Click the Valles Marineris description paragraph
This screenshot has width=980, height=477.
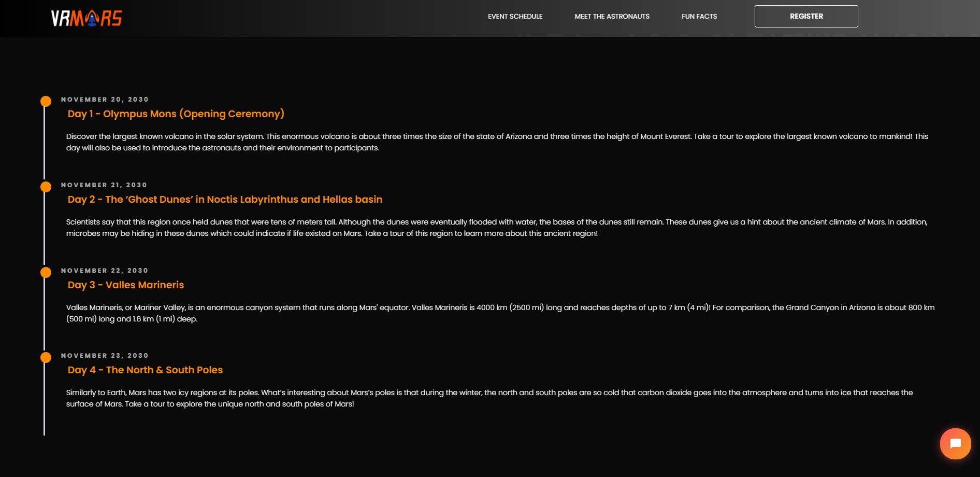[500, 313]
